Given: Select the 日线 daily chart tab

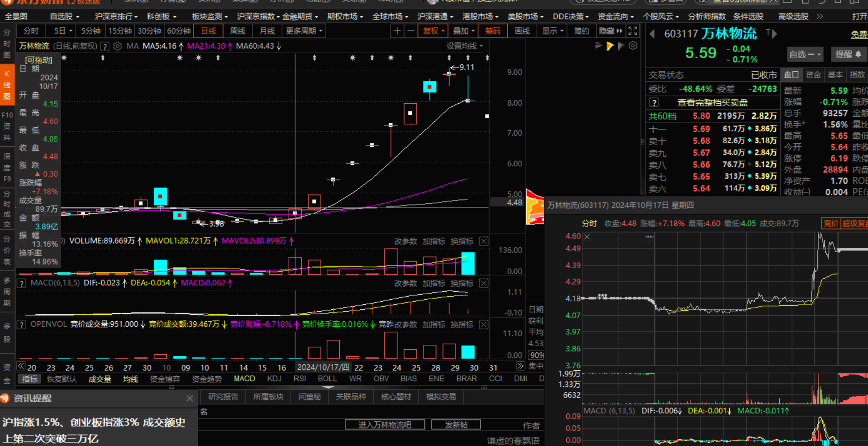Looking at the screenshot, I should point(208,31).
